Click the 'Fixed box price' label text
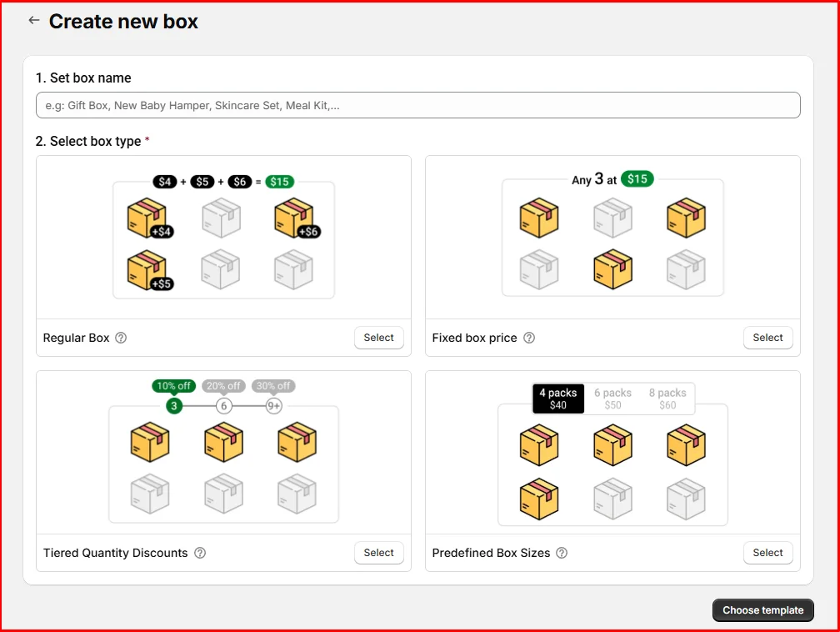The height and width of the screenshot is (632, 840). [475, 338]
